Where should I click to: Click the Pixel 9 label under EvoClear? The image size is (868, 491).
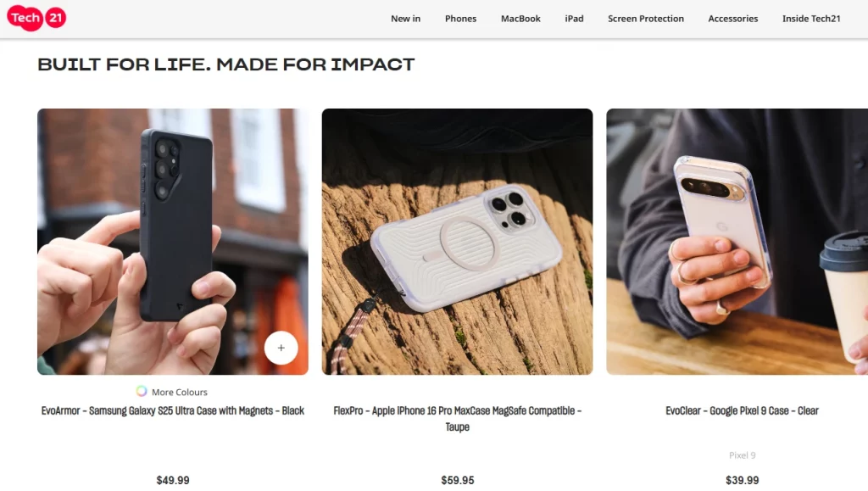742,455
